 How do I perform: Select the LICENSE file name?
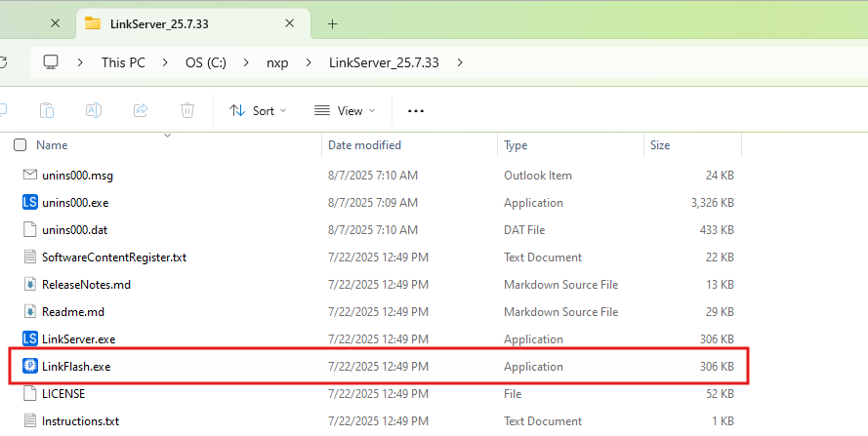point(63,393)
